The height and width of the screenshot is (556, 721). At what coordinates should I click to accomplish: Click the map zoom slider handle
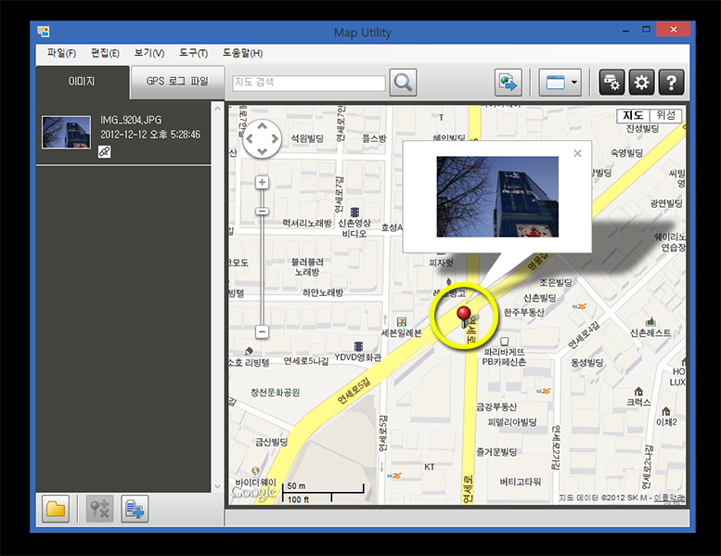coord(262,211)
